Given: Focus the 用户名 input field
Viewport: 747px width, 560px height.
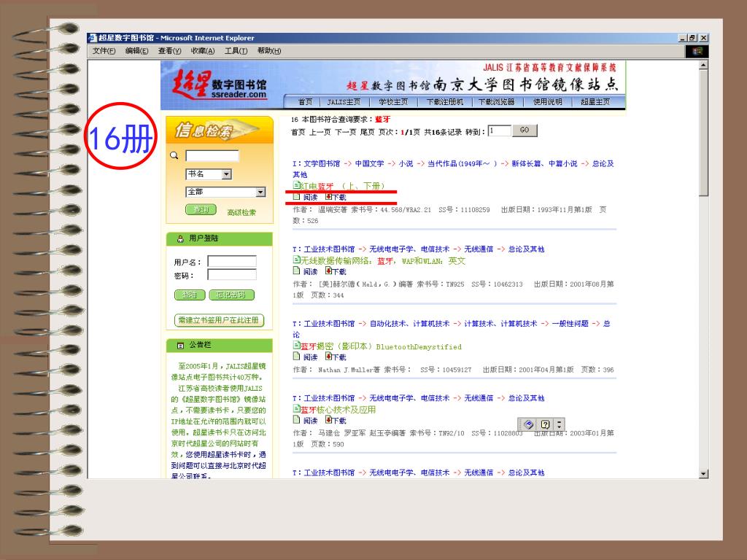Looking at the screenshot, I should 231,262.
